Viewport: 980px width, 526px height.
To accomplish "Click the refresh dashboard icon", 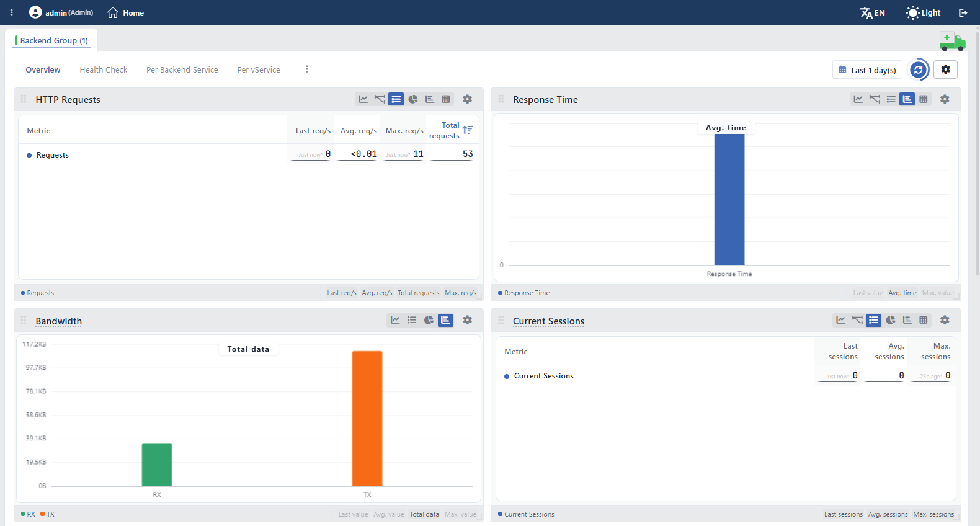I will tap(919, 69).
